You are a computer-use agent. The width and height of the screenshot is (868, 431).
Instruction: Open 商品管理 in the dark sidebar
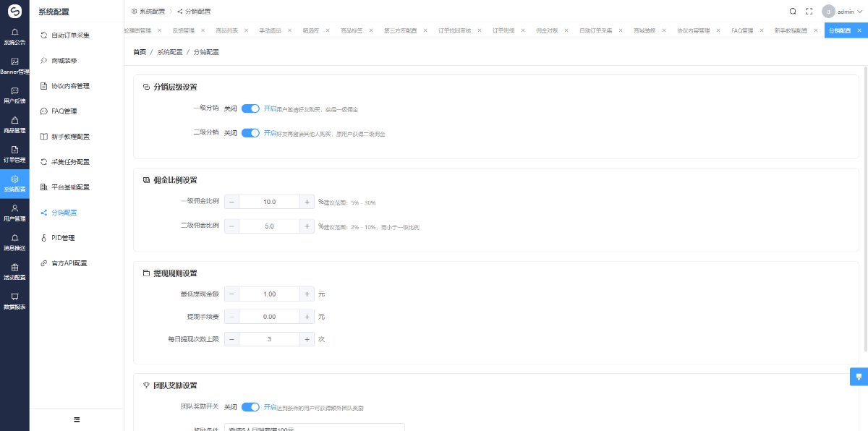(x=14, y=124)
